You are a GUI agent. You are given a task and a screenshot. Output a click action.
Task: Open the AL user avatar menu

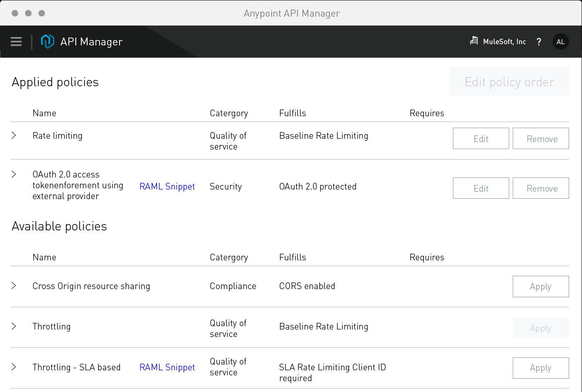560,41
